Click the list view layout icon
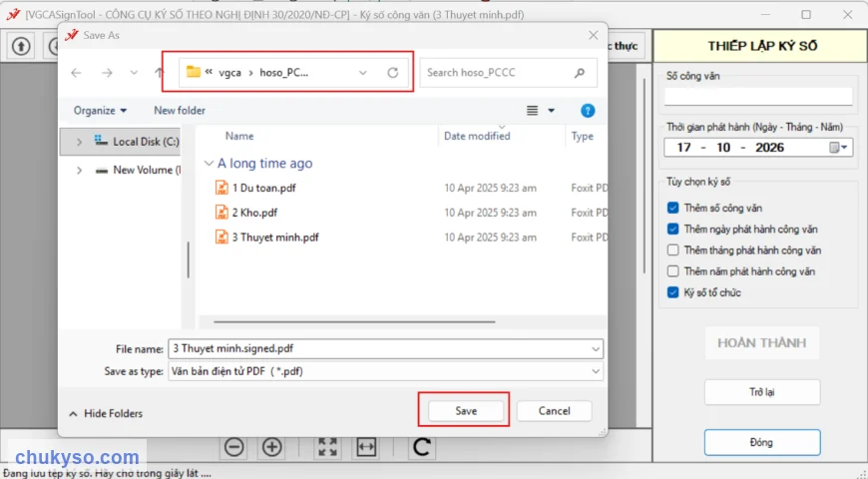 point(532,111)
